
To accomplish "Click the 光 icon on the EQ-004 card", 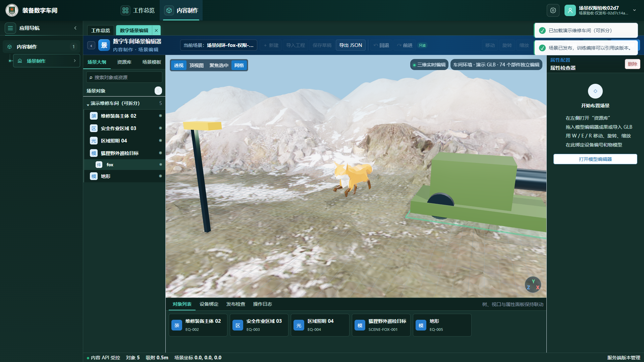I will tap(299, 325).
